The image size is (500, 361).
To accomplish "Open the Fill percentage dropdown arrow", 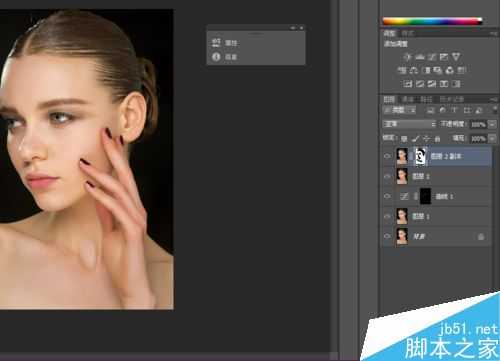I will tap(492, 138).
